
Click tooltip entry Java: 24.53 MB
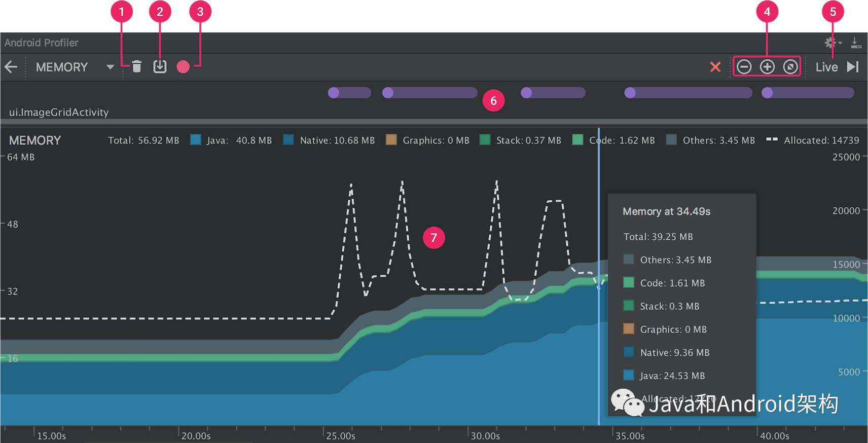pyautogui.click(x=664, y=376)
